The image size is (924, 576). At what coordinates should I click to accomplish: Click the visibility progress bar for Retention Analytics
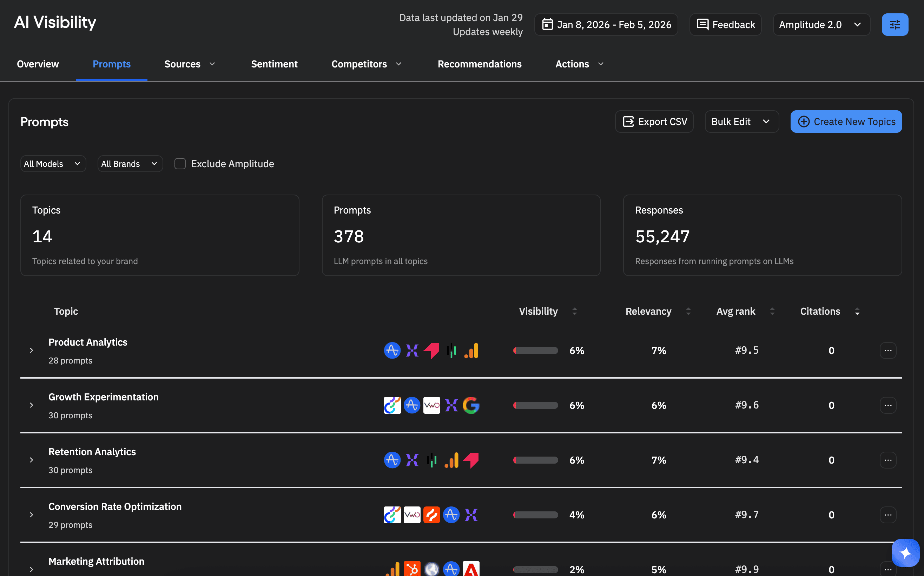pyautogui.click(x=535, y=460)
